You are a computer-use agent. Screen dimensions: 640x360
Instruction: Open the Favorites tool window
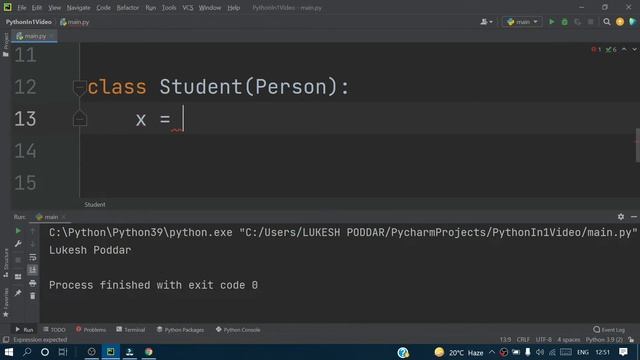coord(5,303)
